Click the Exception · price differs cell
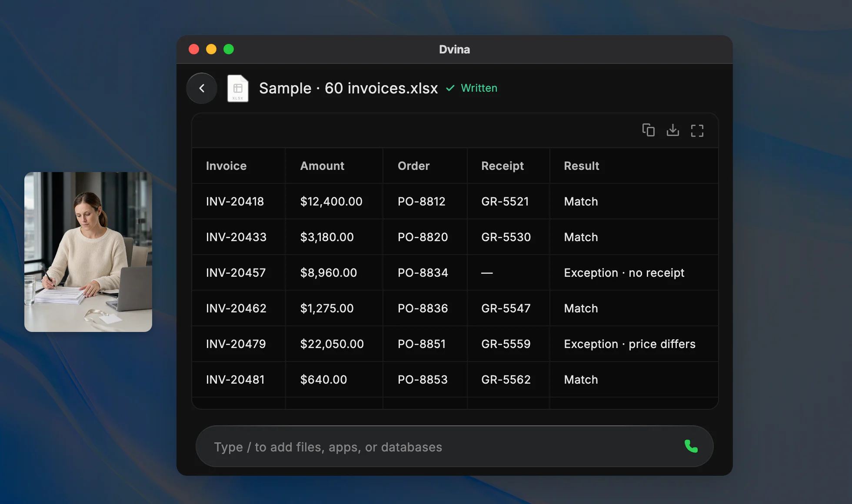This screenshot has width=852, height=504. [629, 344]
